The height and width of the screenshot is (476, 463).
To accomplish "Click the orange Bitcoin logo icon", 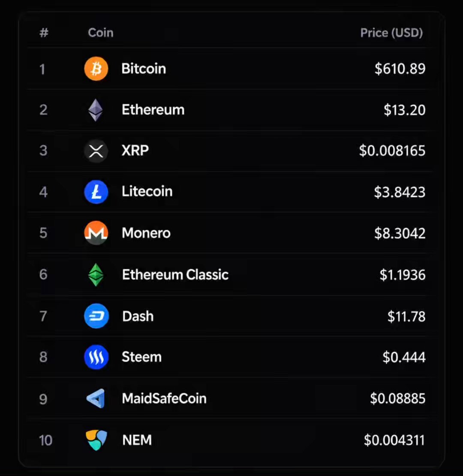I will click(96, 69).
